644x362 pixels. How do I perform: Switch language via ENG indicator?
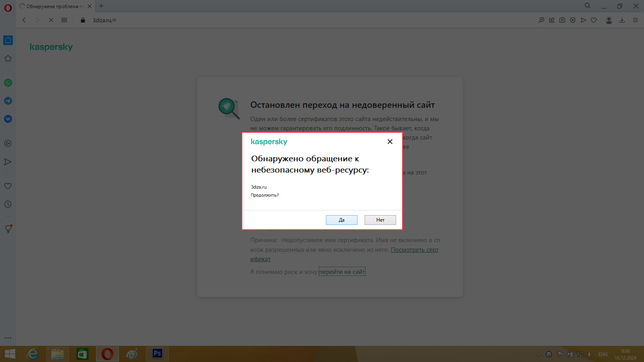(603, 354)
